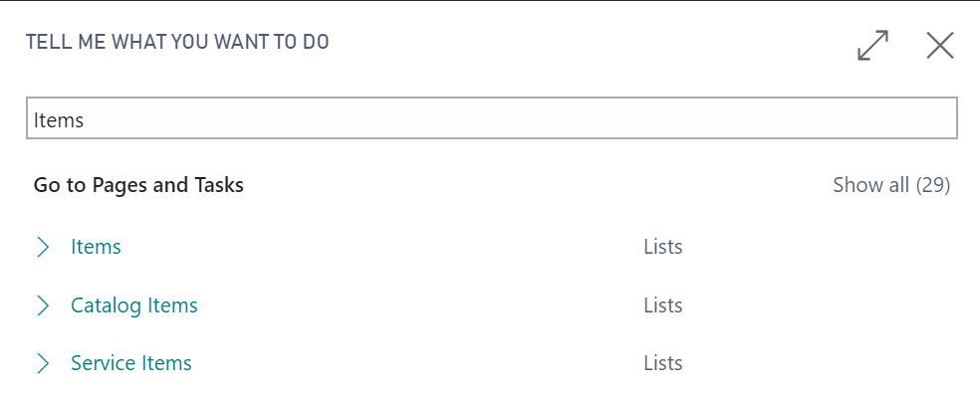Click the arrow icon left of Catalog Items
The width and height of the screenshot is (980, 404).
pos(43,305)
